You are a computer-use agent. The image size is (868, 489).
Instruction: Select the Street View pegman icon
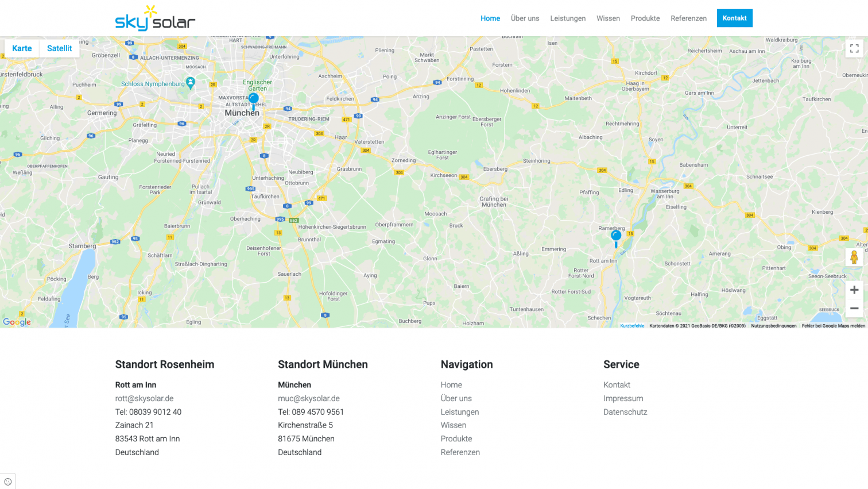click(854, 257)
